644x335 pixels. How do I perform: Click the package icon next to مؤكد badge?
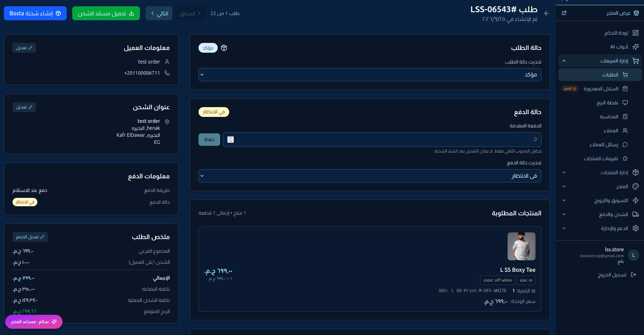click(x=224, y=48)
